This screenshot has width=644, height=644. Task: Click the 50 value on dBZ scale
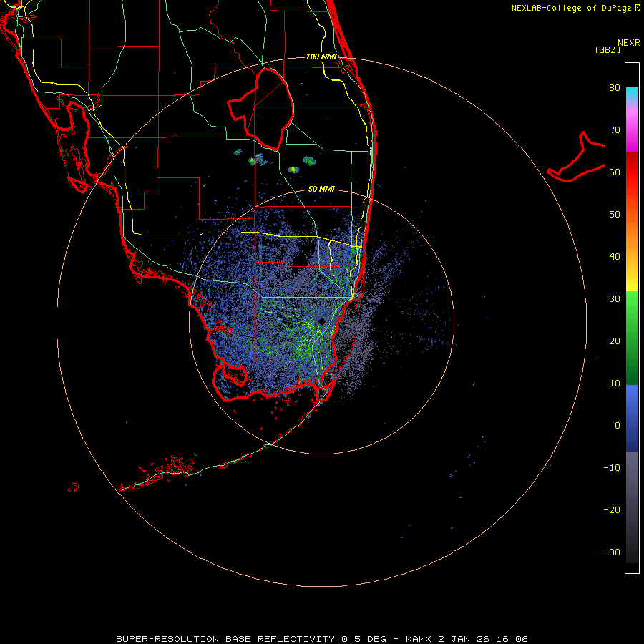pos(615,215)
